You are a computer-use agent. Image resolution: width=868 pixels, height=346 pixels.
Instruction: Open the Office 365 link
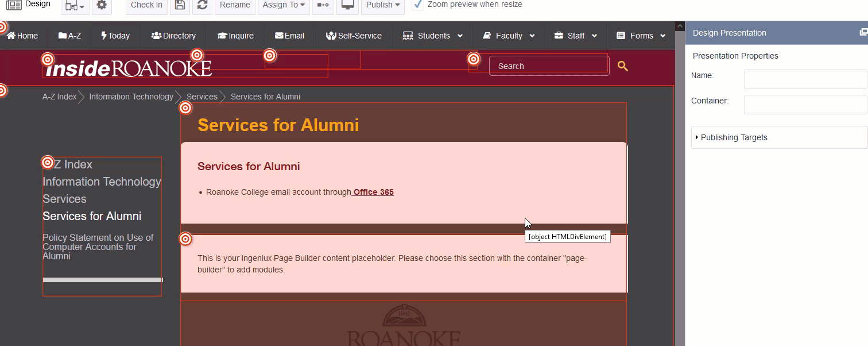pyautogui.click(x=373, y=192)
